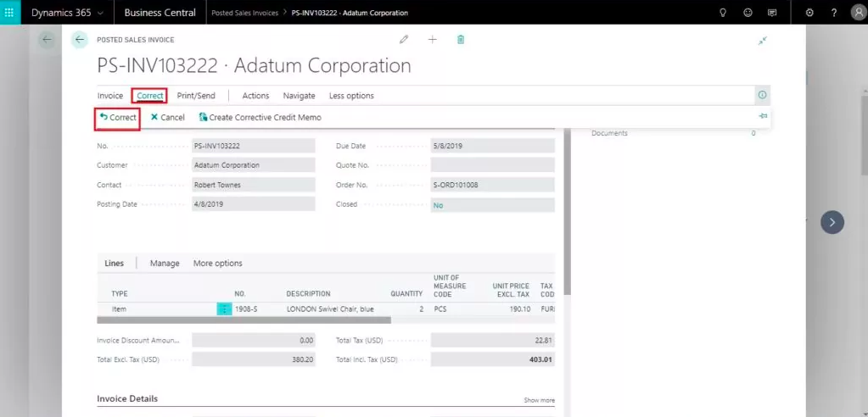Click More options in Lines
The height and width of the screenshot is (417, 868).
(217, 264)
